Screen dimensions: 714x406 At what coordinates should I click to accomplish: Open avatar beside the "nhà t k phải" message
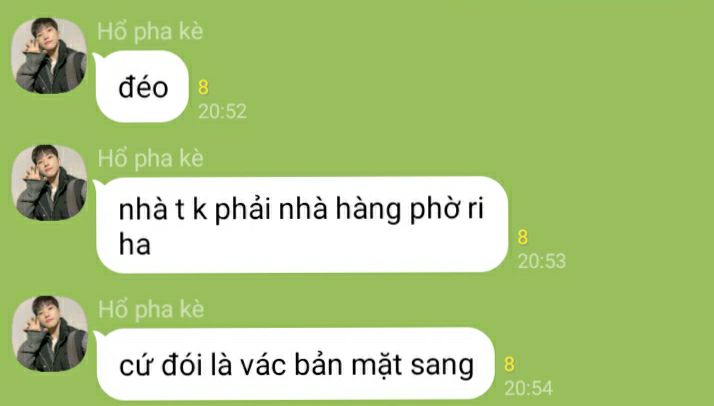[x=49, y=183]
